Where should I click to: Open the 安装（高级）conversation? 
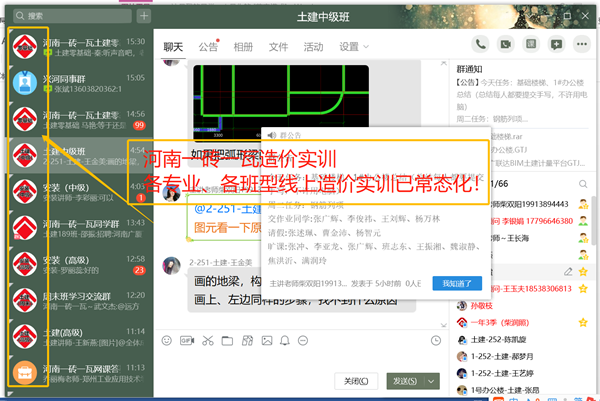[x=79, y=264]
